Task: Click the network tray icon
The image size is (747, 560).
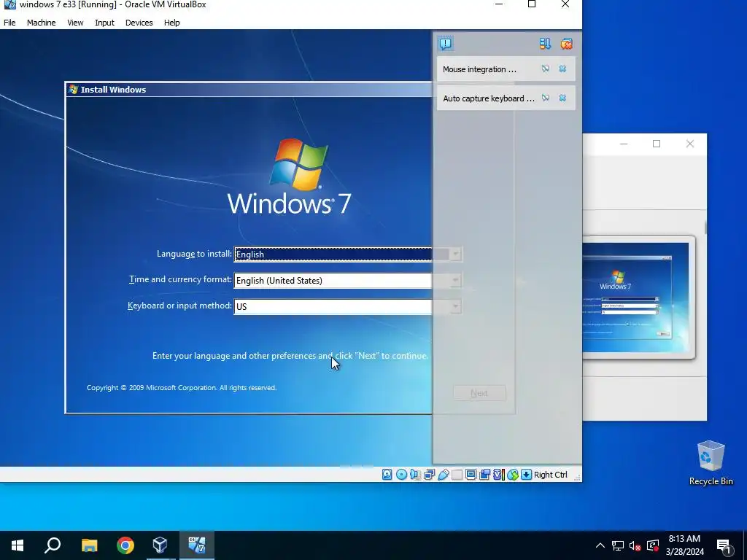Action: (x=618, y=545)
